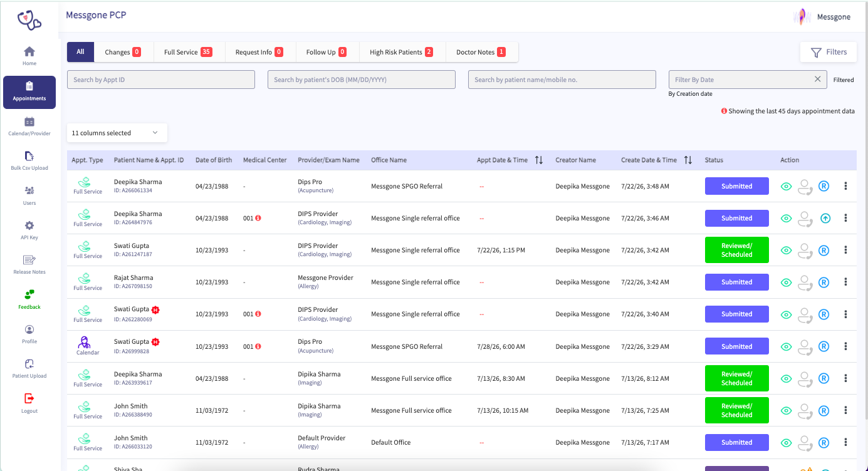Viewport: 868px width, 471px height.
Task: Click the Messgone user avatar
Action: click(802, 17)
